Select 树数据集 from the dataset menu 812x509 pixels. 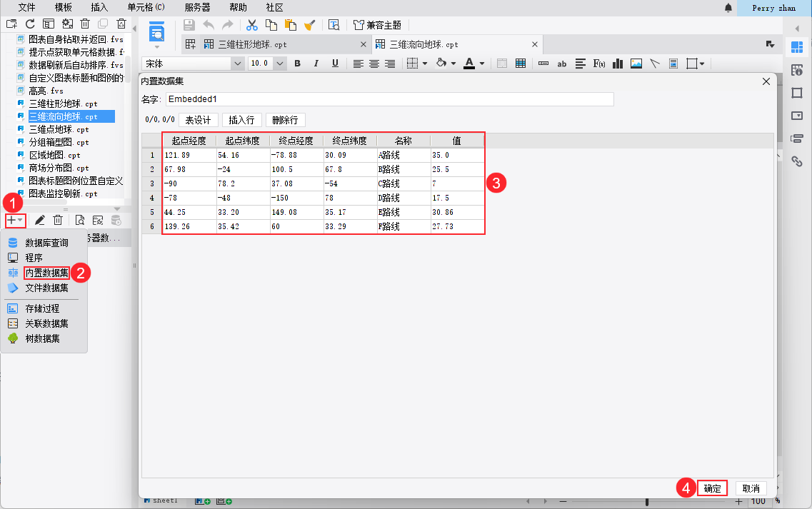42,338
